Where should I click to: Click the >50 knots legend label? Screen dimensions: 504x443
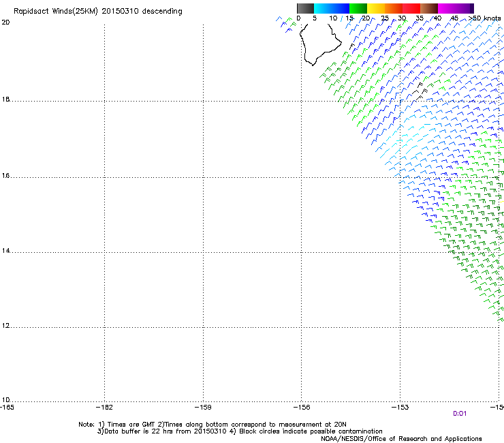(x=484, y=18)
